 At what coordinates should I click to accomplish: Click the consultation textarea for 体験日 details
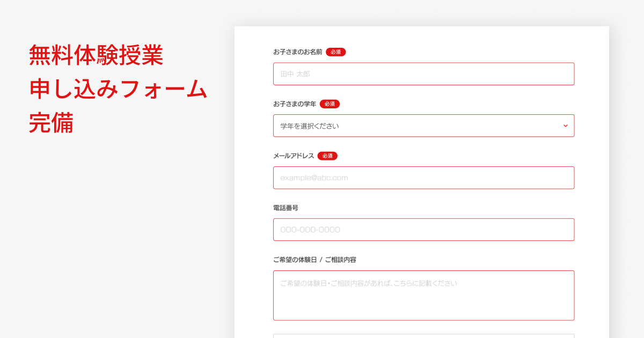[x=423, y=295]
